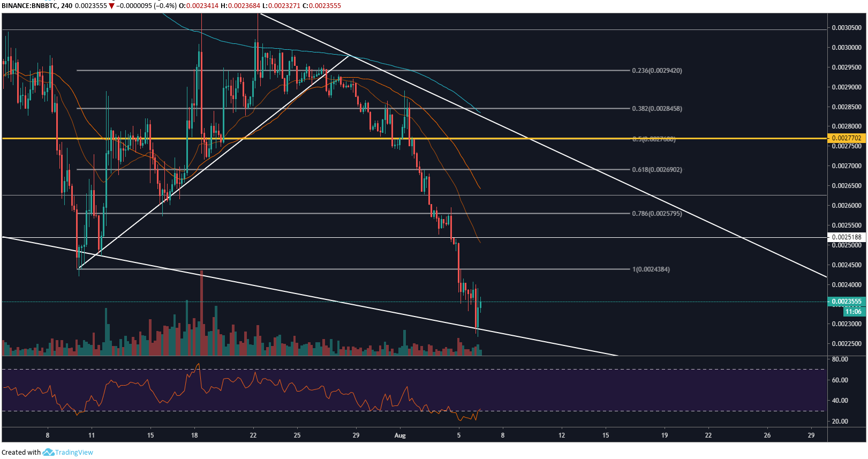Click the 0.0024000 price axis label
The width and height of the screenshot is (868, 459).
tap(847, 285)
